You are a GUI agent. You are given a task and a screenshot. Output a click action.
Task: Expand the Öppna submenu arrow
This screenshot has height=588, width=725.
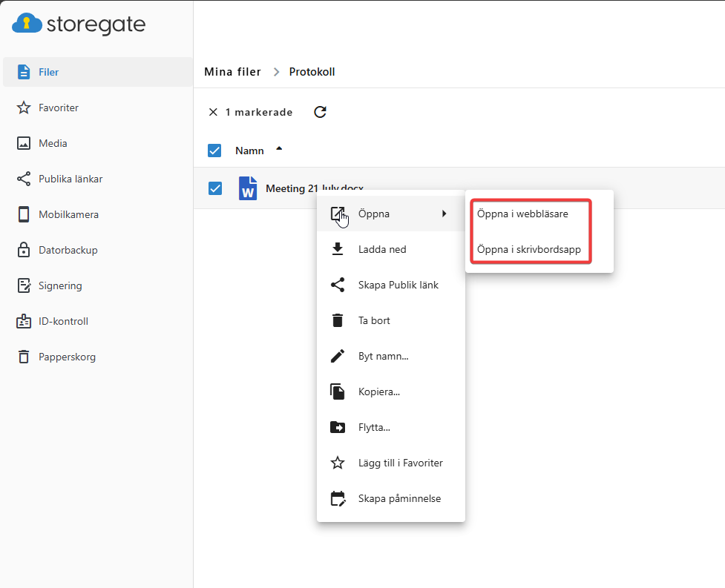tap(444, 214)
